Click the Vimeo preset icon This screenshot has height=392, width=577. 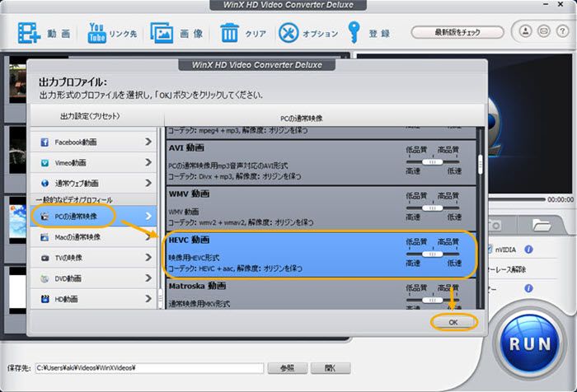(45, 163)
